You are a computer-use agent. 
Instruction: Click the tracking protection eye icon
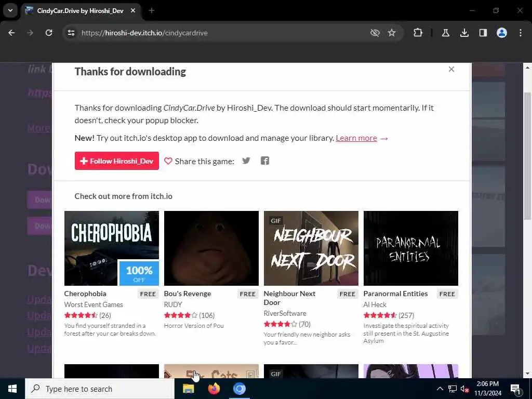coord(375,33)
